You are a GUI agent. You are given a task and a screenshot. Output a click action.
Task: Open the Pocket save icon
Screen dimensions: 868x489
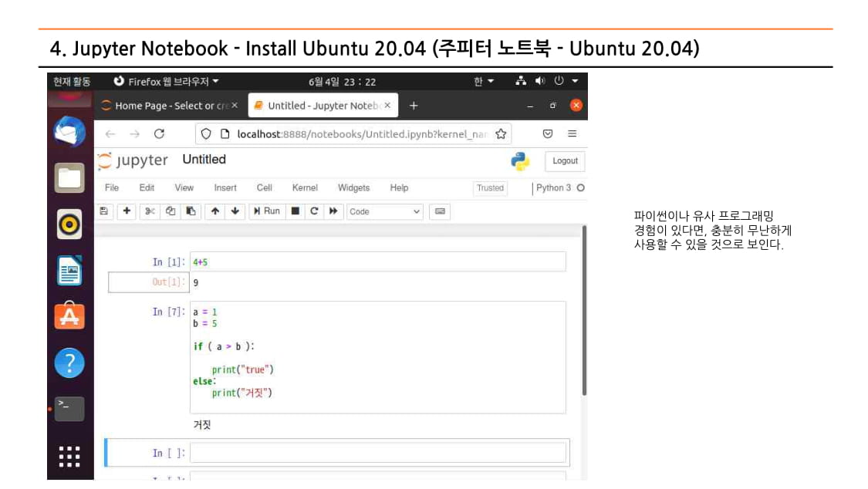point(548,134)
